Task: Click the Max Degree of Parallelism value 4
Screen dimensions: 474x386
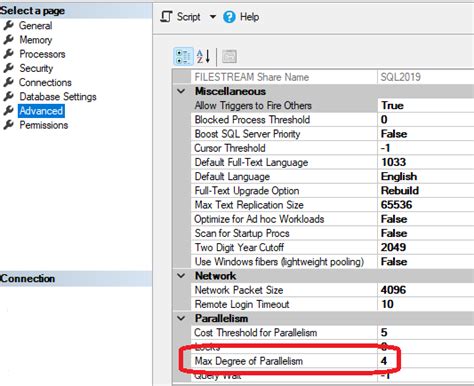Action: (384, 361)
